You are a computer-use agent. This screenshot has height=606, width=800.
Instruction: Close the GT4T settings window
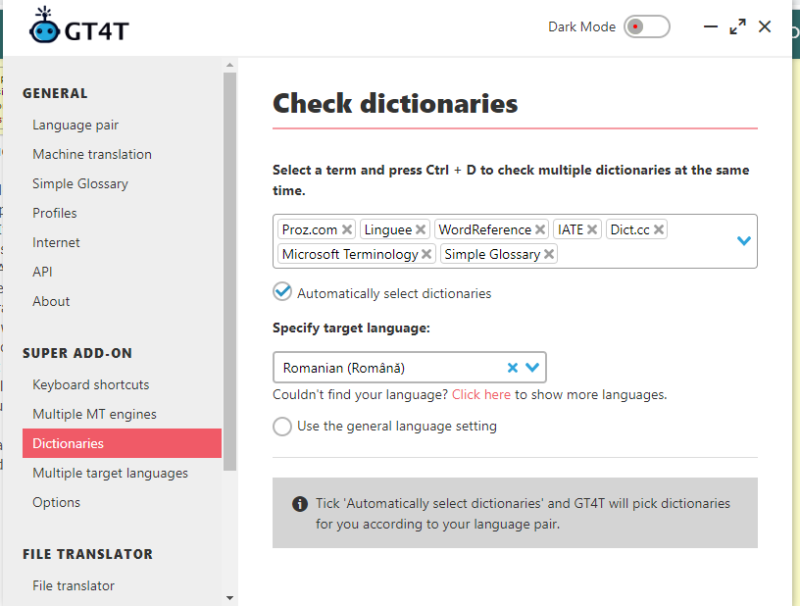[x=764, y=27]
